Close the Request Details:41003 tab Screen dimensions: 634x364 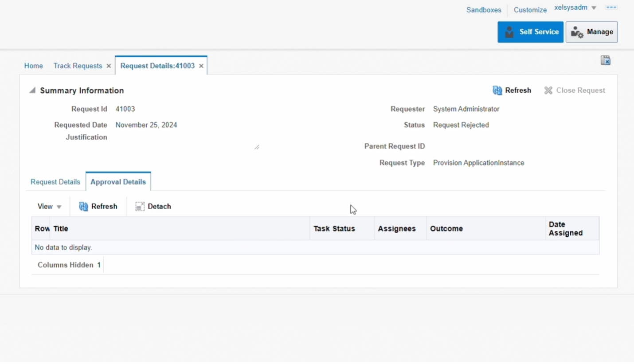[x=201, y=66]
